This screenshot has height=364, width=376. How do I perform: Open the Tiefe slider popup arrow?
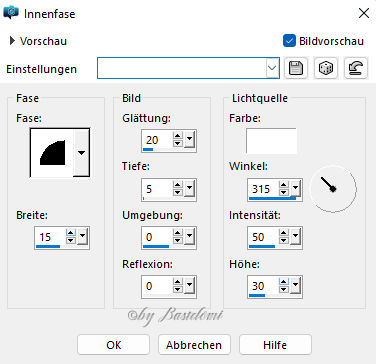coord(190,189)
